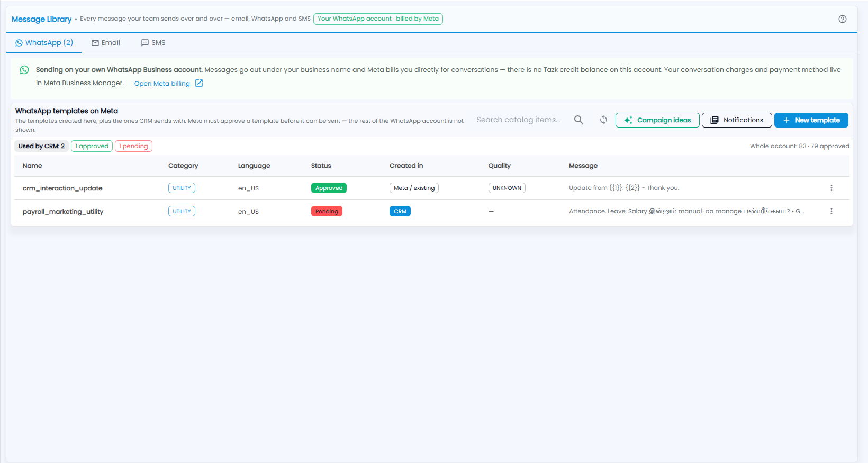Click the Quality column header
Image resolution: width=868 pixels, height=463 pixels.
pyautogui.click(x=499, y=166)
